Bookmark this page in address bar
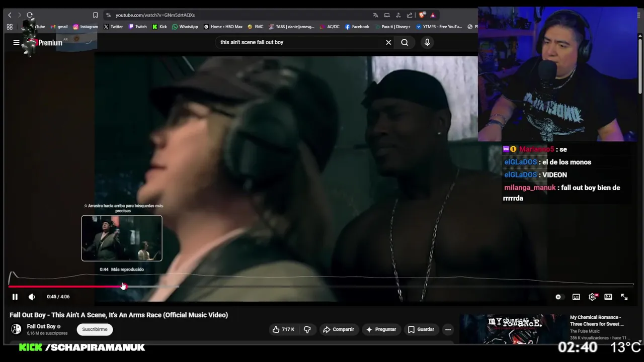Viewport: 644px width, 362px height. (95, 15)
